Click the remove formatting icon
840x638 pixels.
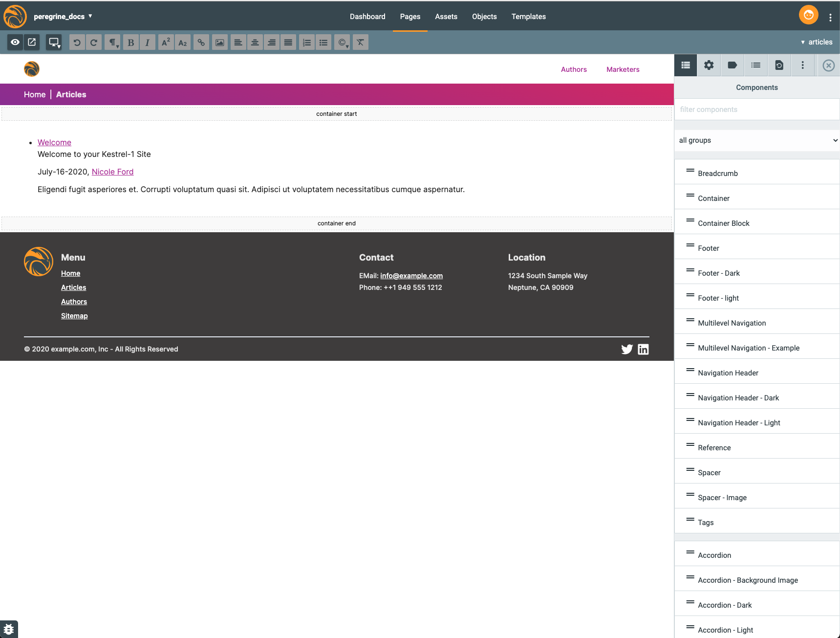tap(360, 43)
